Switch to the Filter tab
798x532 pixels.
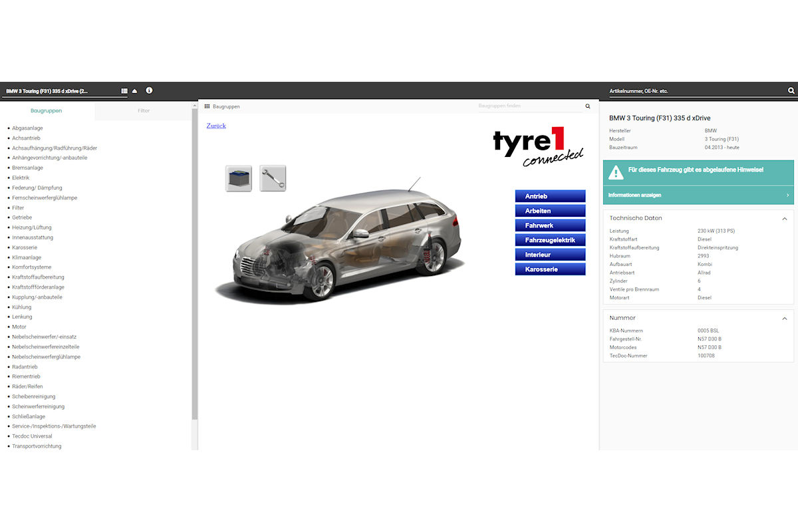(x=144, y=111)
